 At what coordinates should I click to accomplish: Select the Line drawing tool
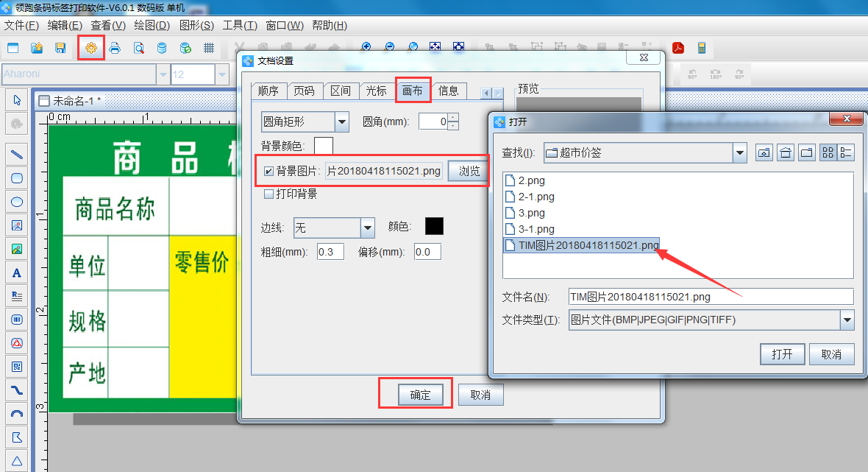[x=16, y=154]
